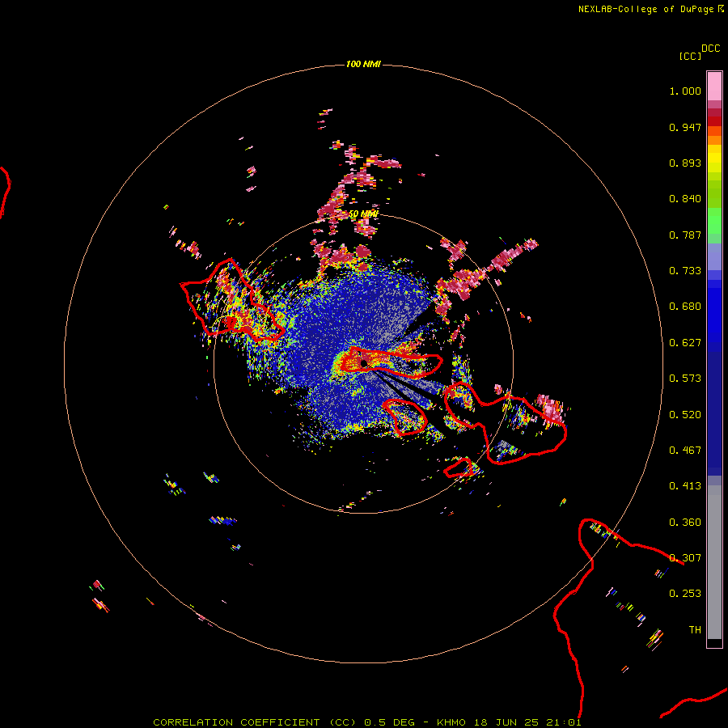
Task: Click the TH threshold legend label
Action: tap(695, 630)
